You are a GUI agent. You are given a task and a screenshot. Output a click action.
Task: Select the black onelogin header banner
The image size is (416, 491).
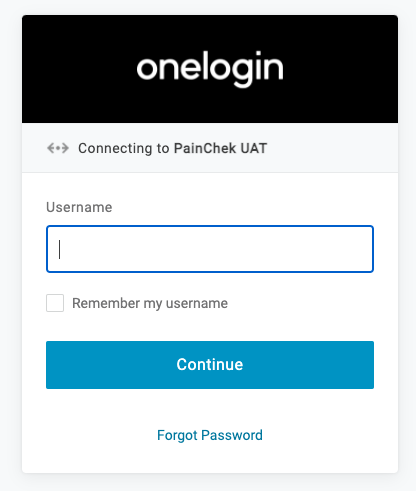tap(210, 69)
